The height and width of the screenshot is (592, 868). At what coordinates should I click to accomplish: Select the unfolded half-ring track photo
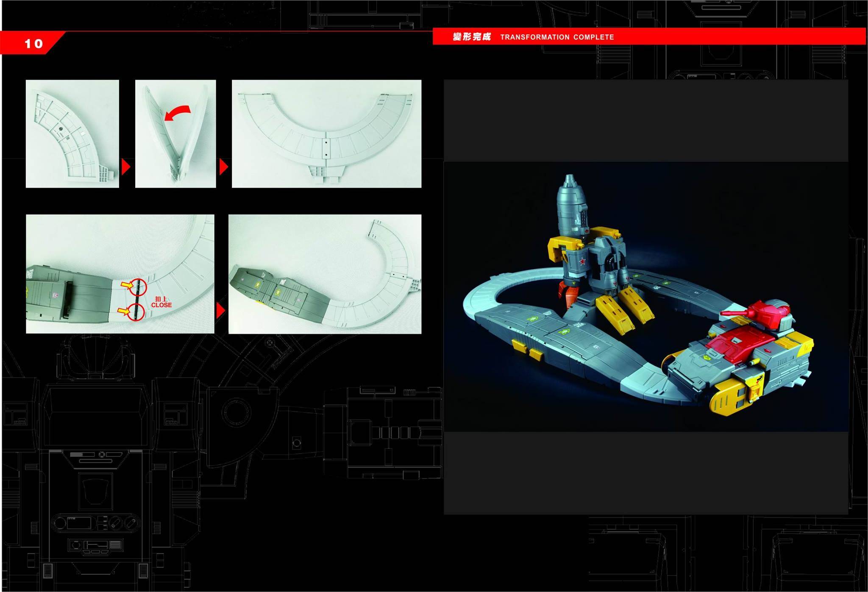(326, 133)
